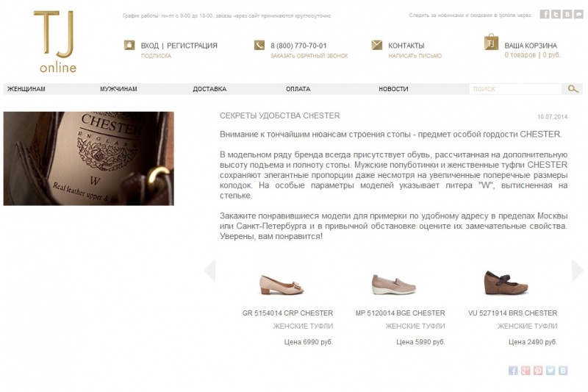Open the VU 5271914 BRS shoe thumbnail
588x392 pixels.
tap(506, 282)
